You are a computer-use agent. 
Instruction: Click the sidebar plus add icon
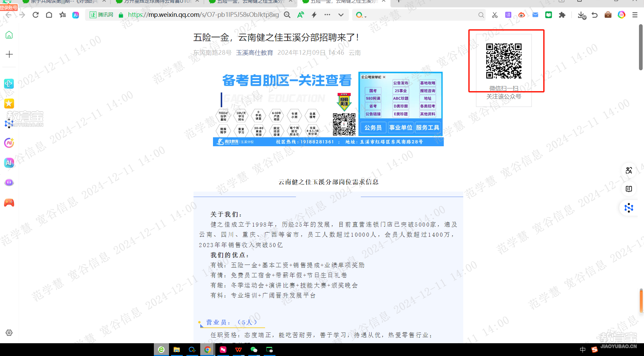[x=9, y=54]
